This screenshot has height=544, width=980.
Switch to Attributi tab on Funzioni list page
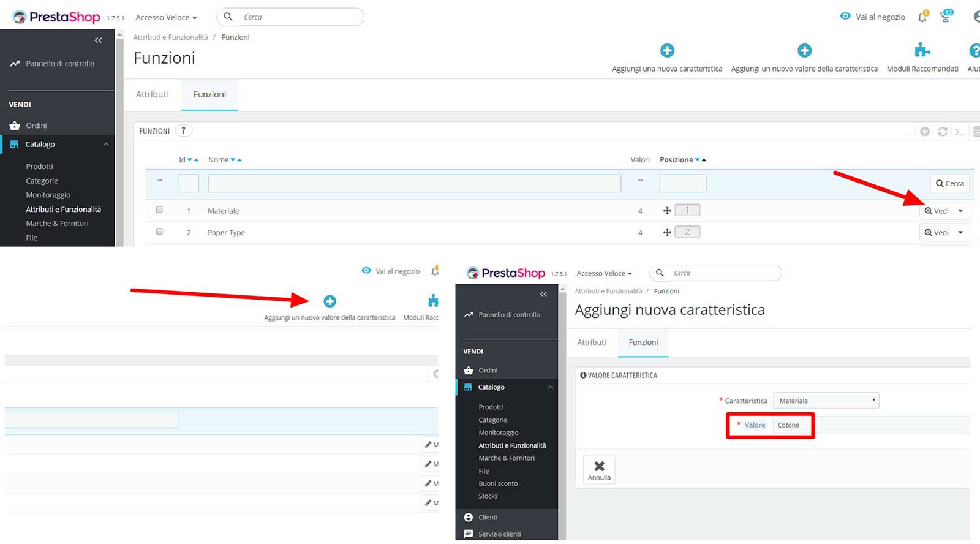152,94
